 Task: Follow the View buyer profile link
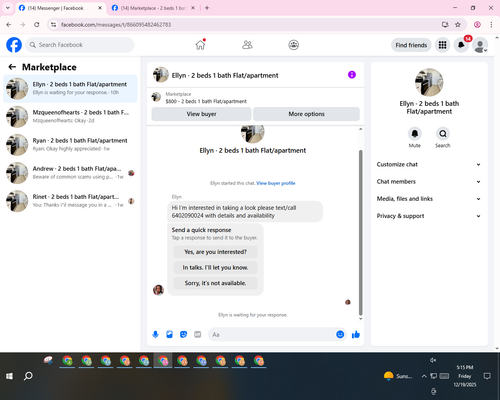tap(276, 183)
